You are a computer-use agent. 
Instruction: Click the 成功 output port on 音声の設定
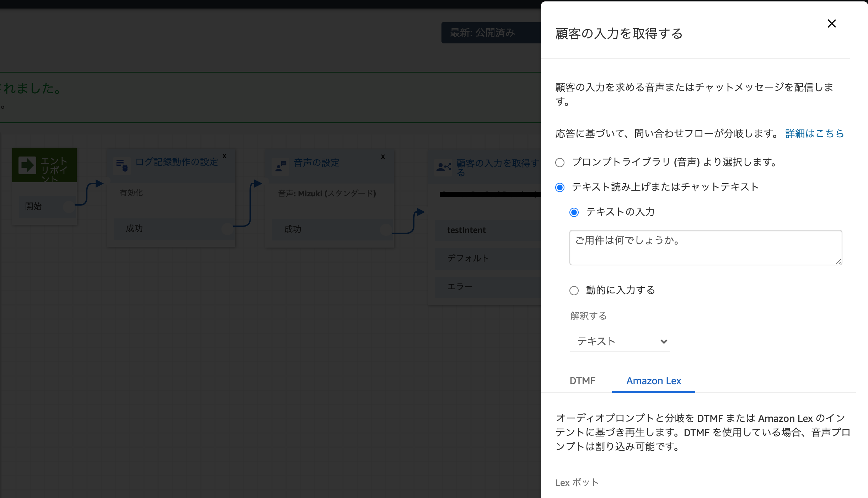pos(386,230)
